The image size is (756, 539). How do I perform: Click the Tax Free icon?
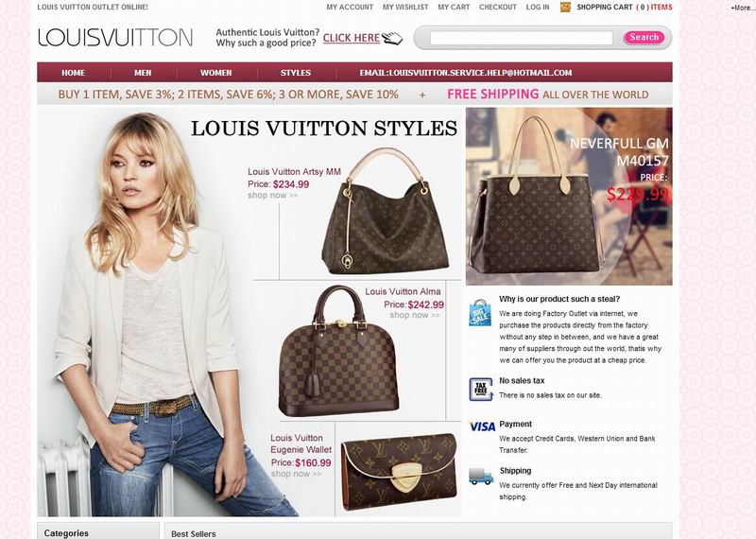481,389
